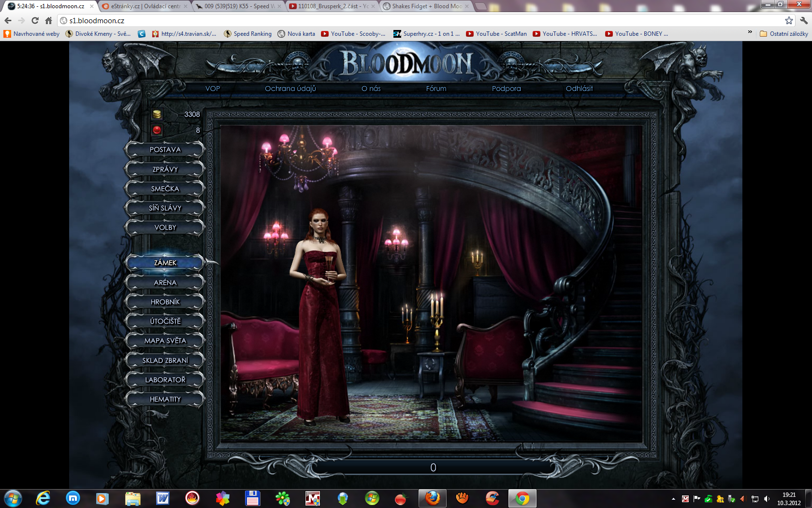Switch to Firefox in taskbar
Viewport: 812px width, 508px height.
(x=433, y=498)
